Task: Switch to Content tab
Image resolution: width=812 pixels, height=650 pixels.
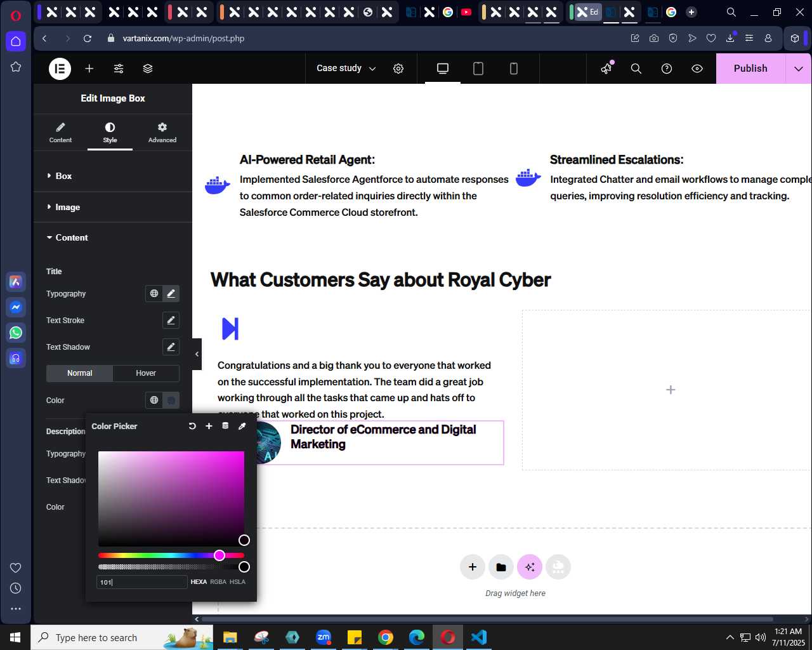Action: [x=60, y=132]
